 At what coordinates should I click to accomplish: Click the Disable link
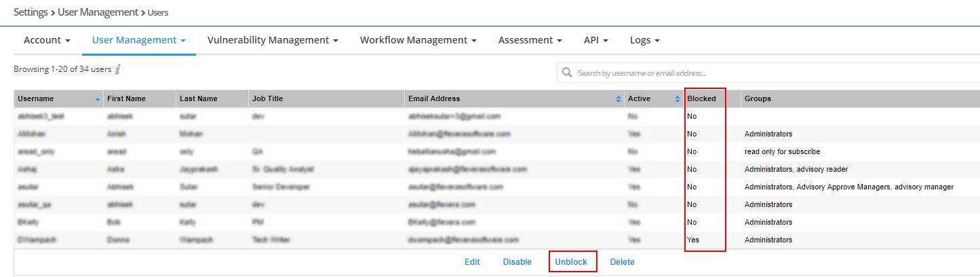tap(517, 262)
